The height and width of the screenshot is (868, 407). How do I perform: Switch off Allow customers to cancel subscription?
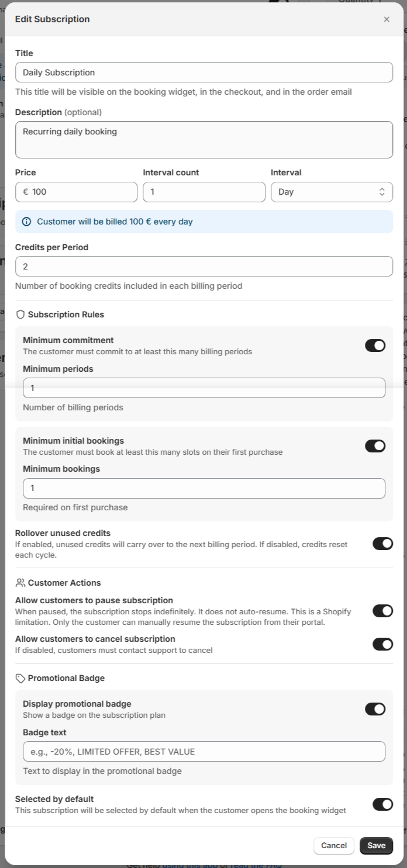(x=382, y=644)
